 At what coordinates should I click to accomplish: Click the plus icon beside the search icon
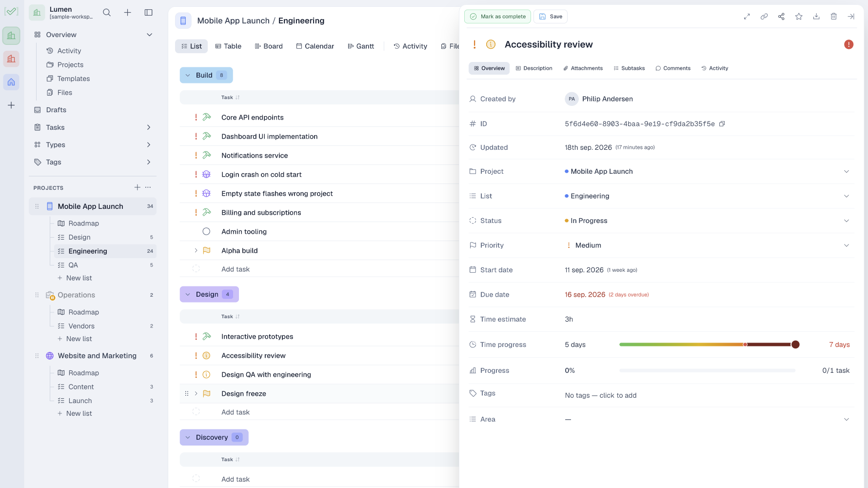click(127, 13)
